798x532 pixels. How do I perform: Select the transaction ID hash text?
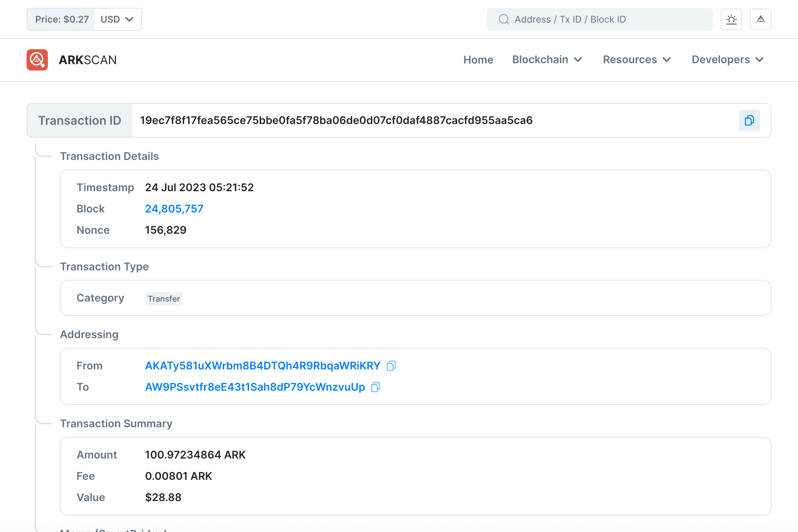click(x=336, y=120)
